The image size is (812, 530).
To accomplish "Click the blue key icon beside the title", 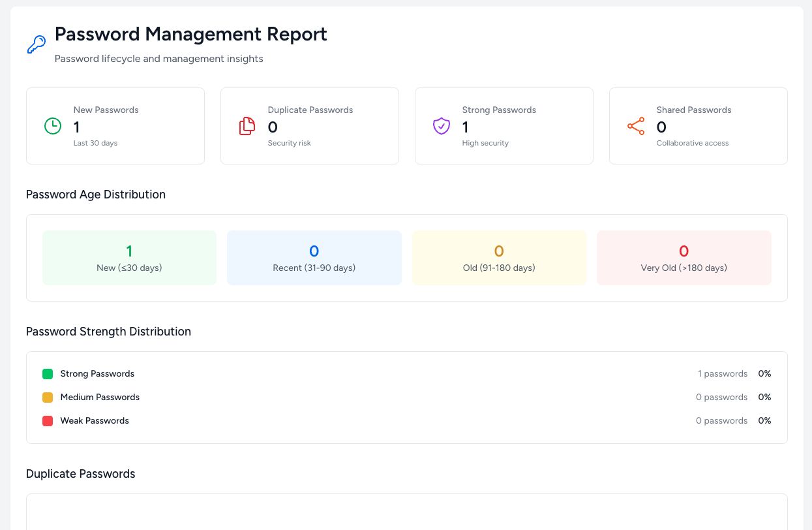I will [36, 44].
